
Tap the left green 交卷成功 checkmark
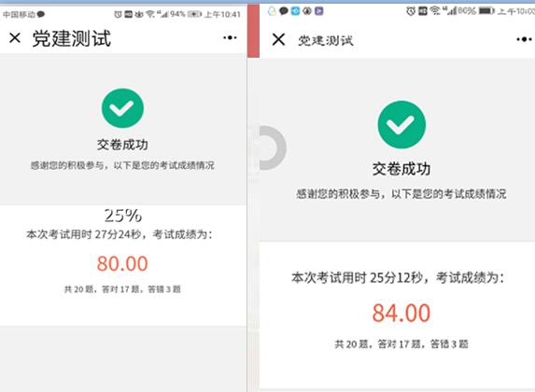pyautogui.click(x=122, y=108)
